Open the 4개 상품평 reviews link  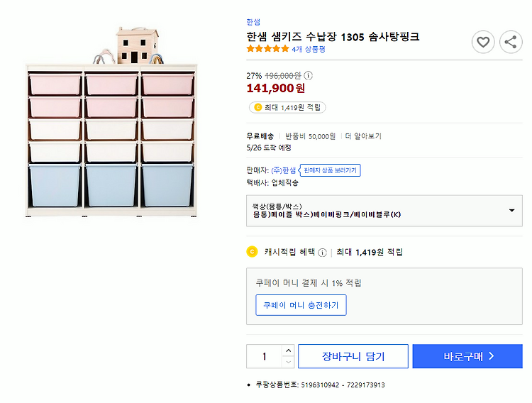tap(309, 49)
